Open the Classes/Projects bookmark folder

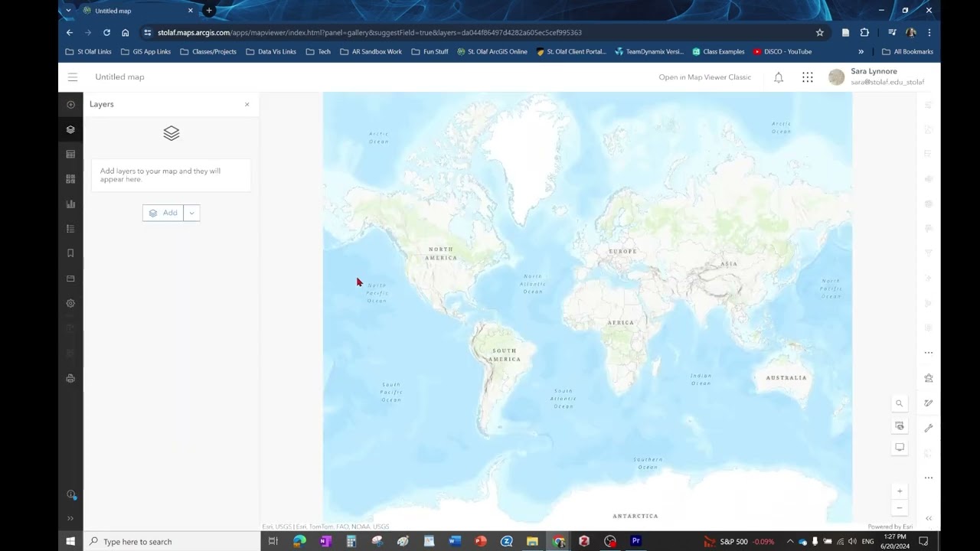point(208,52)
